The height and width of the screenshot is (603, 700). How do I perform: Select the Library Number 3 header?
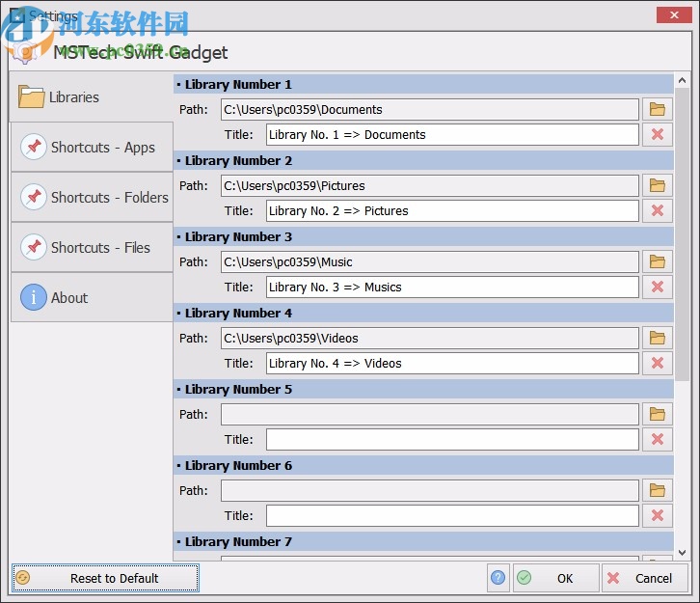tap(423, 236)
